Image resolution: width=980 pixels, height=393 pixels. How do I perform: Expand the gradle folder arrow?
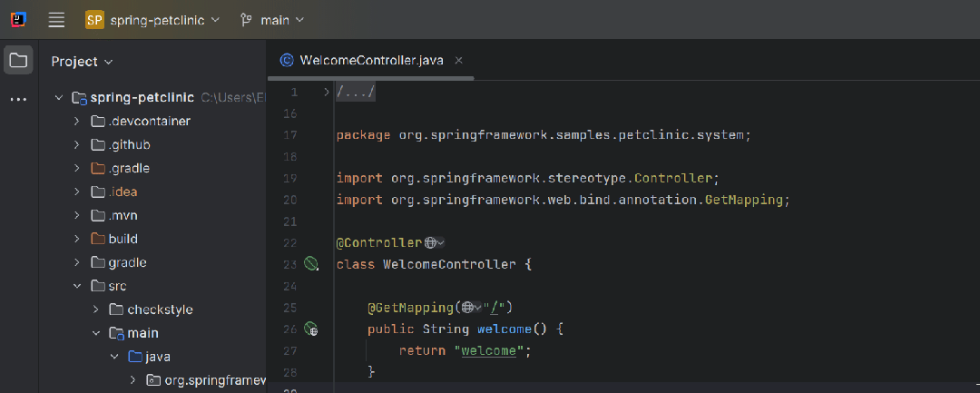coord(77,262)
